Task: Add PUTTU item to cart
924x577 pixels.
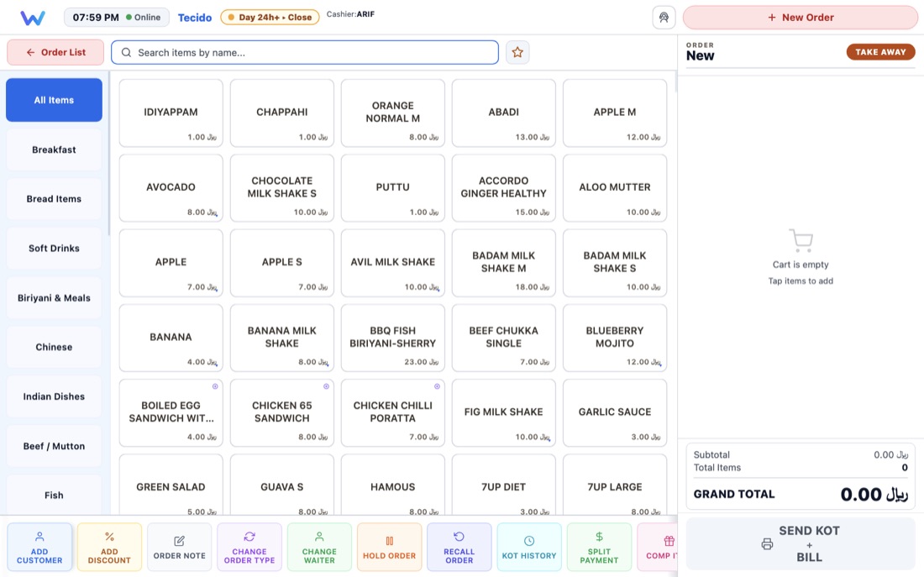Action: pos(392,188)
